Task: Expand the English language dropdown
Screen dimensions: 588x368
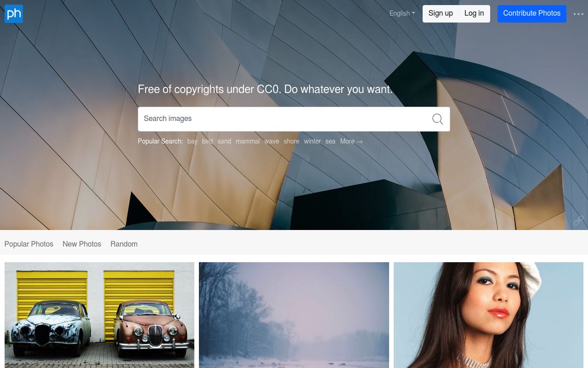Action: tap(402, 13)
